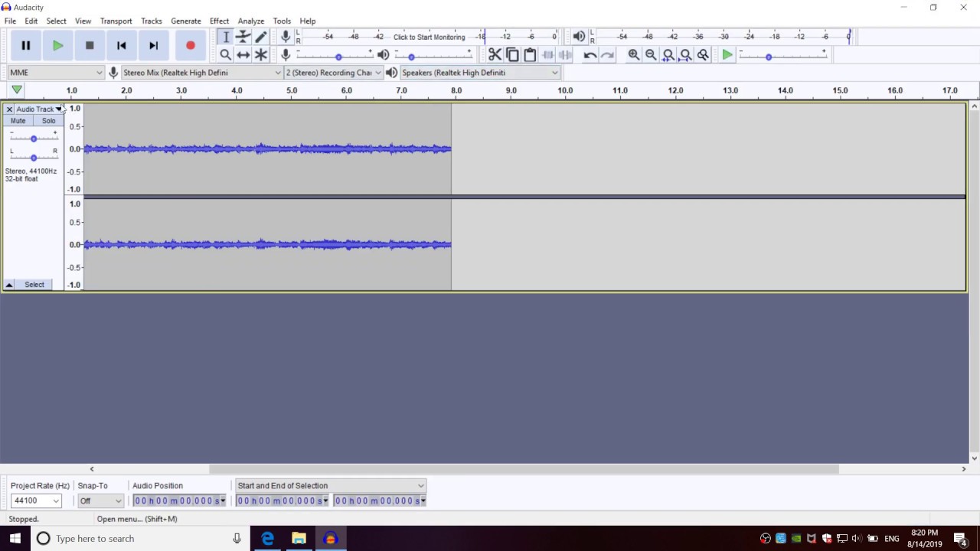
Task: Click the track Select button
Action: (34, 285)
